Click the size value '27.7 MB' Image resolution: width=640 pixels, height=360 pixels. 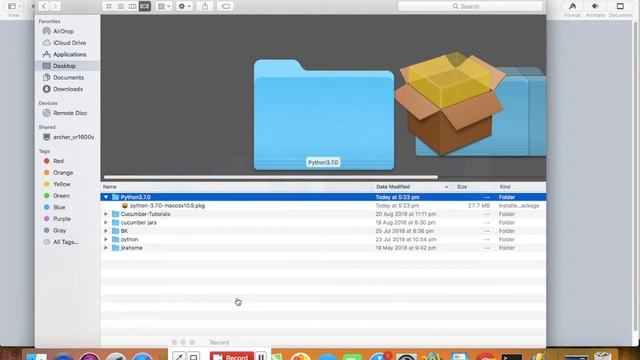(479, 206)
